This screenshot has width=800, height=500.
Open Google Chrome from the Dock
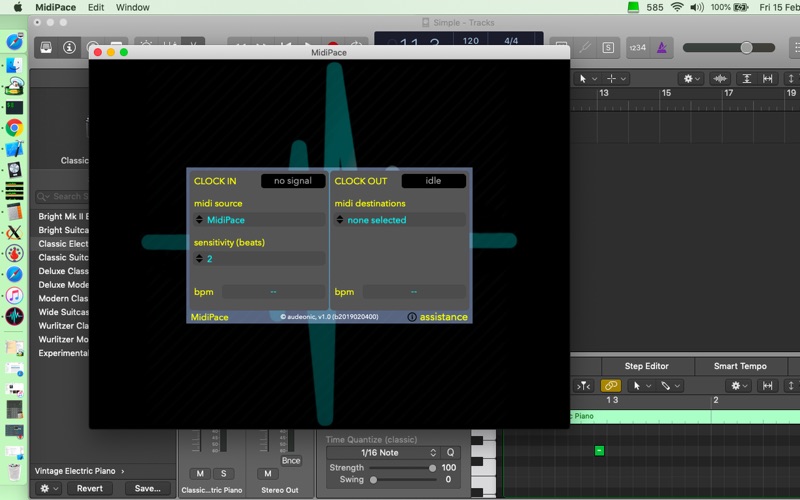[14, 128]
